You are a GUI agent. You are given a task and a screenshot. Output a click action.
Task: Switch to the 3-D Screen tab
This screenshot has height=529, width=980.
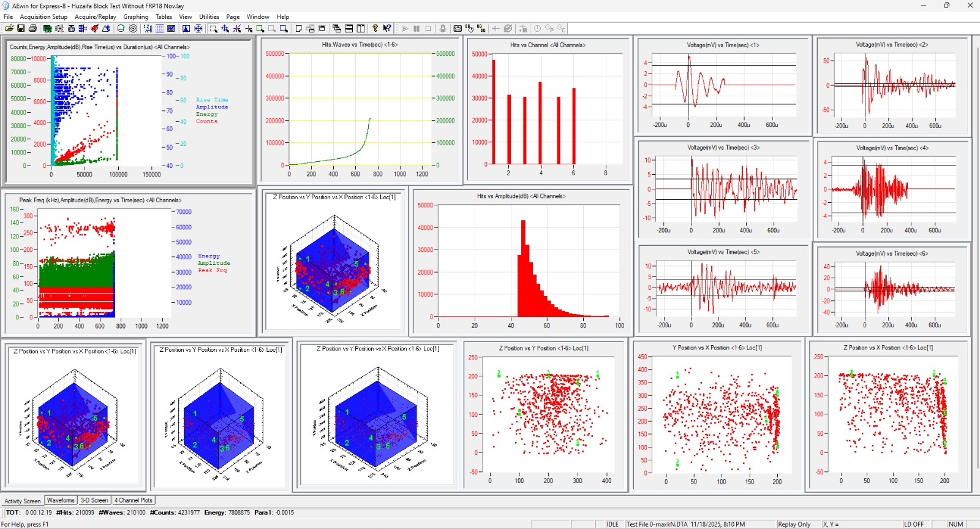94,500
